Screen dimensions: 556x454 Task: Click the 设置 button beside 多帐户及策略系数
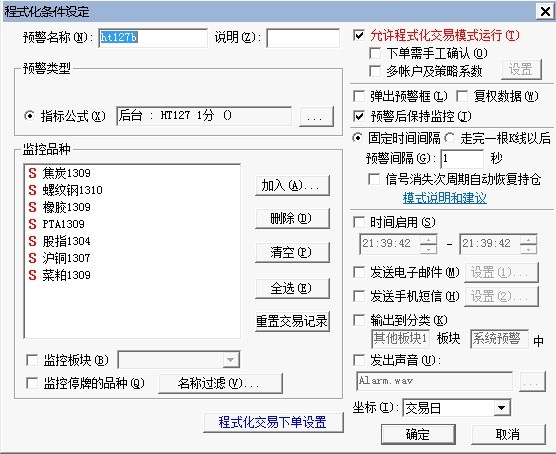(x=521, y=69)
